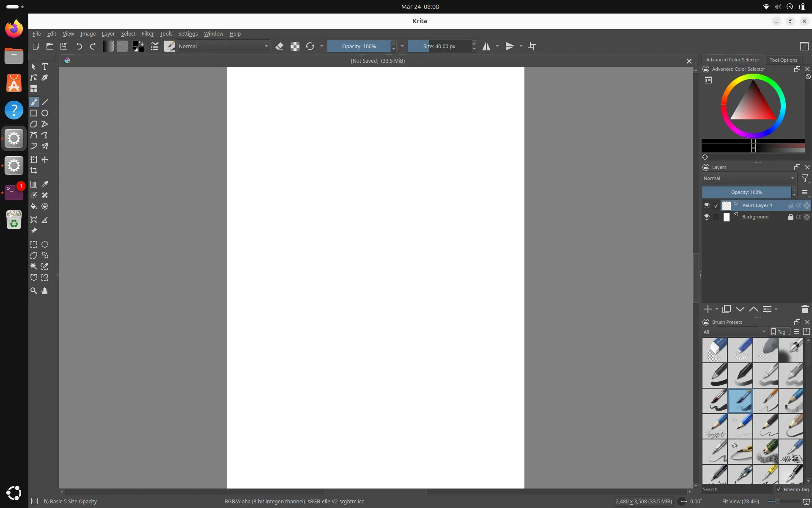
Task: Select the Gradient tool
Action: (x=34, y=184)
